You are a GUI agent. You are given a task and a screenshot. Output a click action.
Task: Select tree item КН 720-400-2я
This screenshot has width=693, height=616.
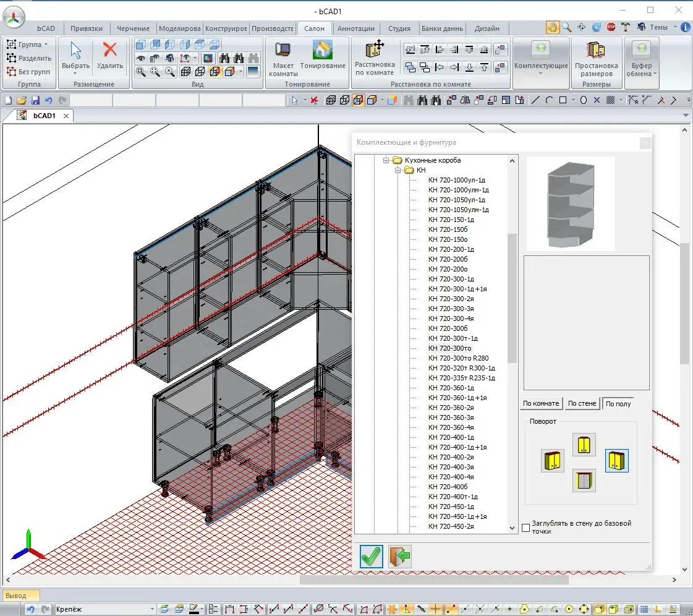451,457
